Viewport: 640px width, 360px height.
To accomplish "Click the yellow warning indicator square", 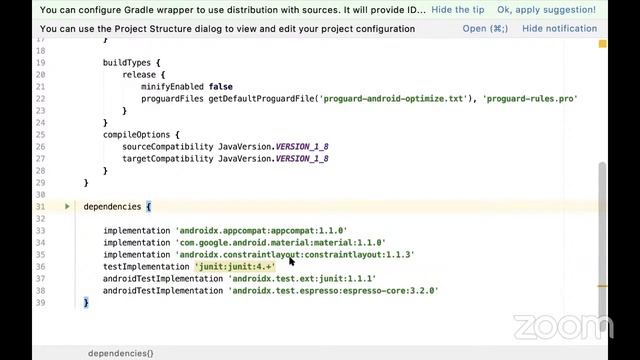I will (x=602, y=44).
